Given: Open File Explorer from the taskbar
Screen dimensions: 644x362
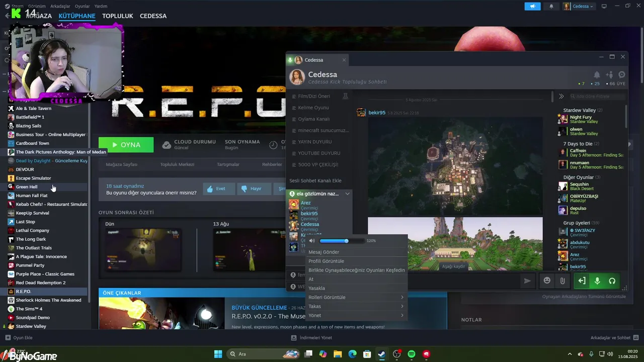Looking at the screenshot, I should coord(338,354).
